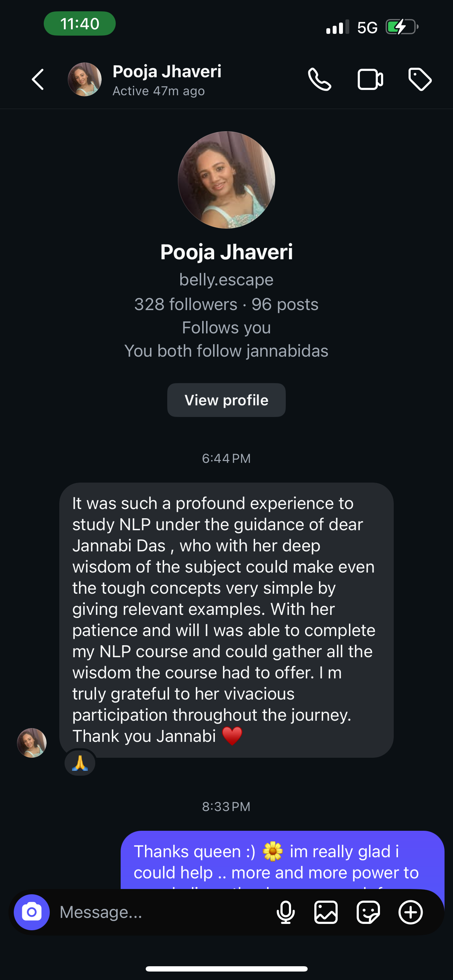The image size is (453, 980).
Task: Tap the sender avatar beside the message
Action: (32, 743)
